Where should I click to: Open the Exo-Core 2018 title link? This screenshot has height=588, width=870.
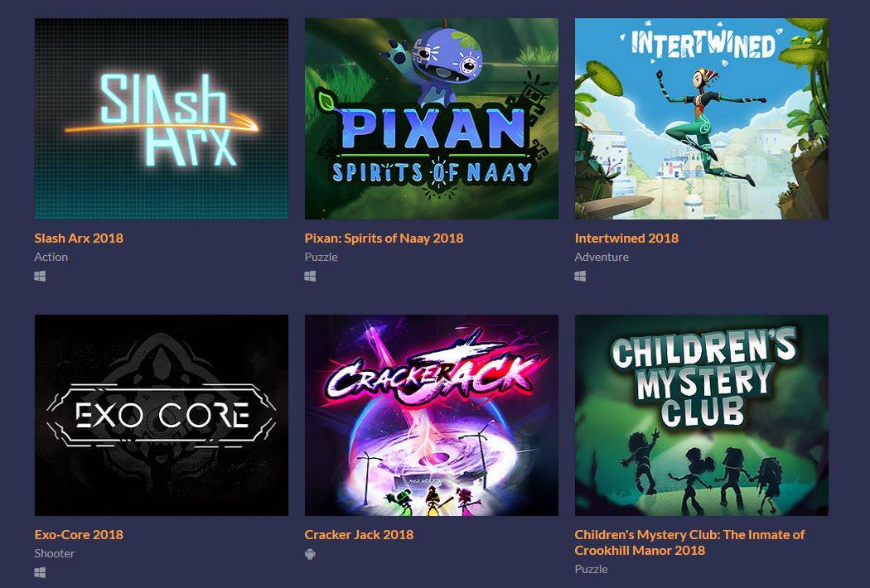(79, 535)
